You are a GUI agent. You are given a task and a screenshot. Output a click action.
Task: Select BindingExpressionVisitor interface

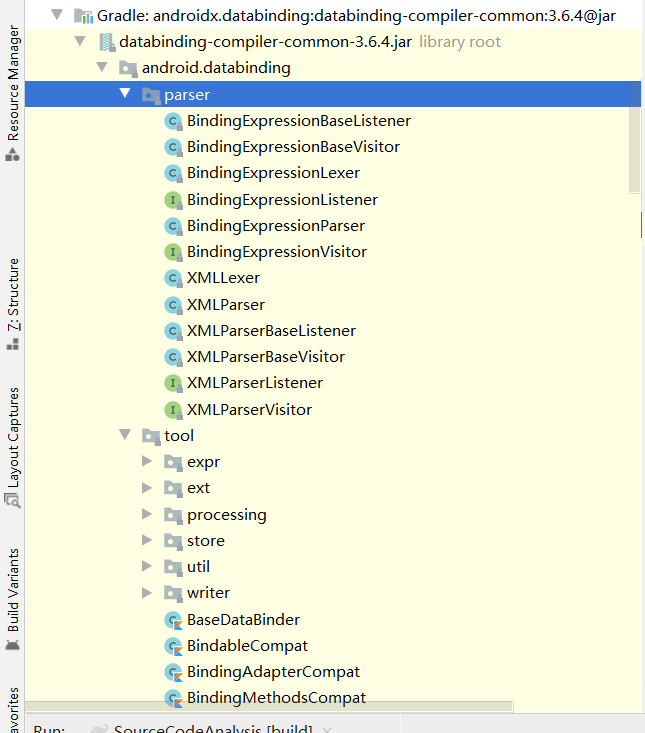pyautogui.click(x=277, y=252)
